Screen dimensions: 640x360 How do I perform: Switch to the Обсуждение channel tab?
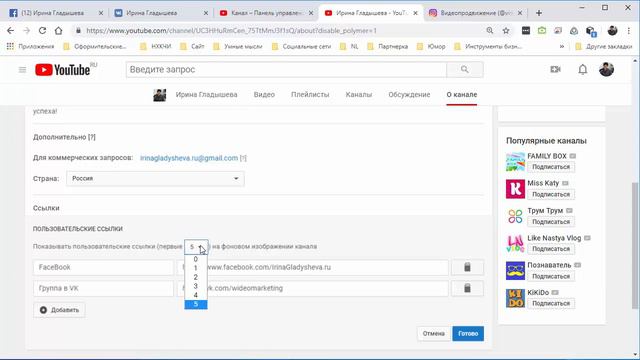(x=409, y=95)
